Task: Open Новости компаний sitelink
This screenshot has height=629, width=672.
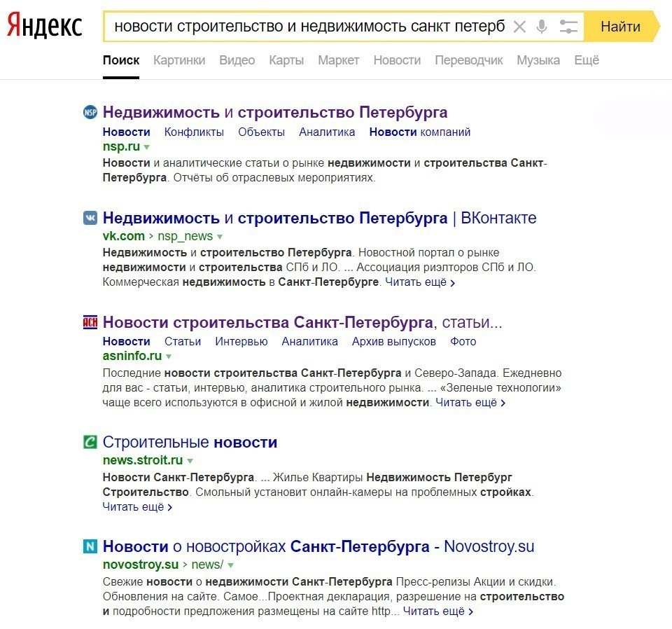Action: tap(420, 132)
